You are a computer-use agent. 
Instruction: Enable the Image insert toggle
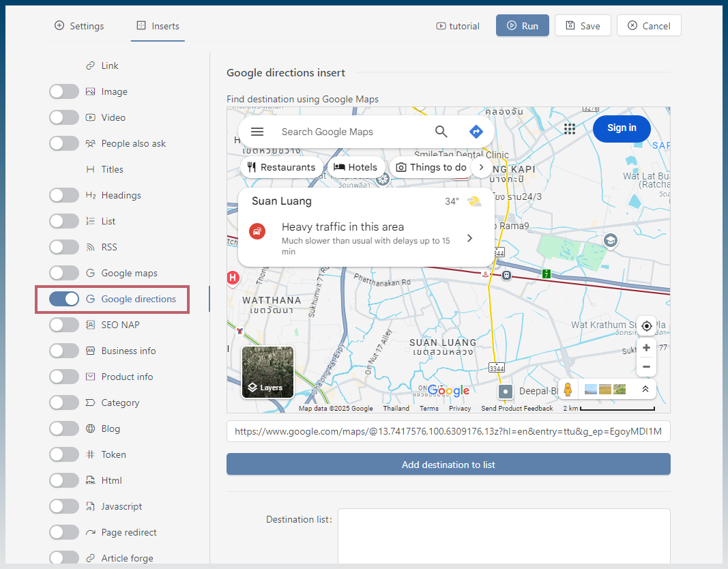pyautogui.click(x=64, y=91)
